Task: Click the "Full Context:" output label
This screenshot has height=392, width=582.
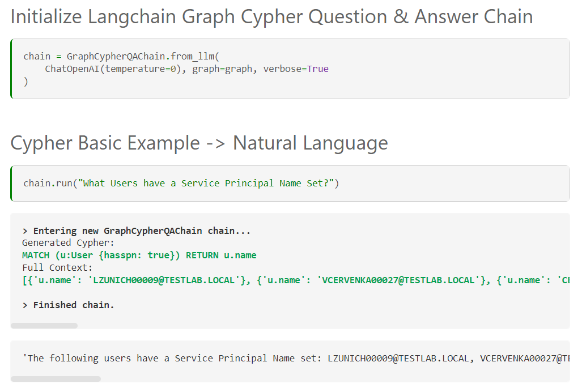Action: pyautogui.click(x=57, y=268)
